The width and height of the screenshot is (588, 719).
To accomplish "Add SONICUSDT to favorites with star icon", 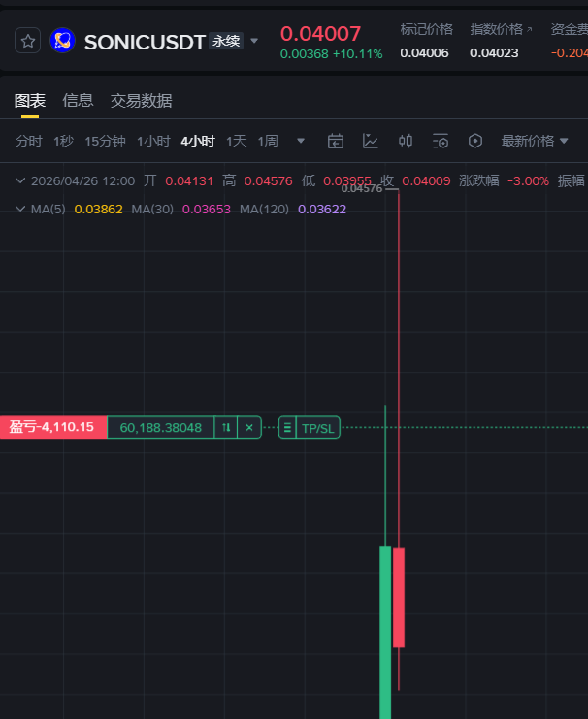I will [27, 41].
